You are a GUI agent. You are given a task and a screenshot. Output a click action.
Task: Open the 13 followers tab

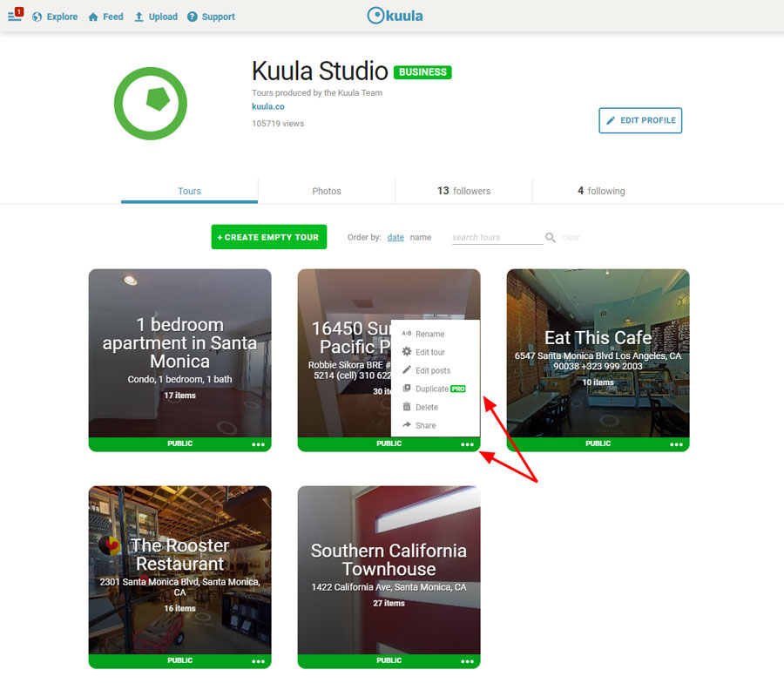463,191
